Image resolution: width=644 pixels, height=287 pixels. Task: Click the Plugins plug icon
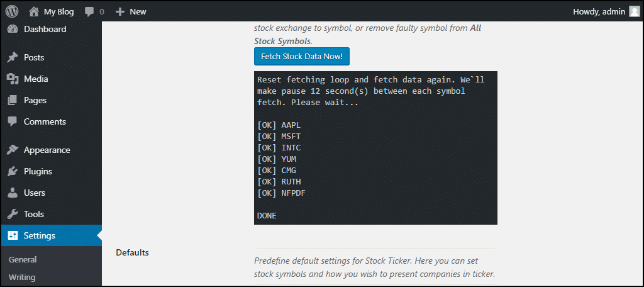pyautogui.click(x=13, y=171)
